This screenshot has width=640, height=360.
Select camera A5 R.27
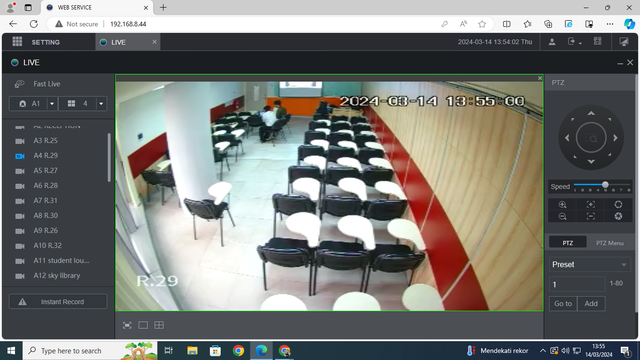coord(45,171)
